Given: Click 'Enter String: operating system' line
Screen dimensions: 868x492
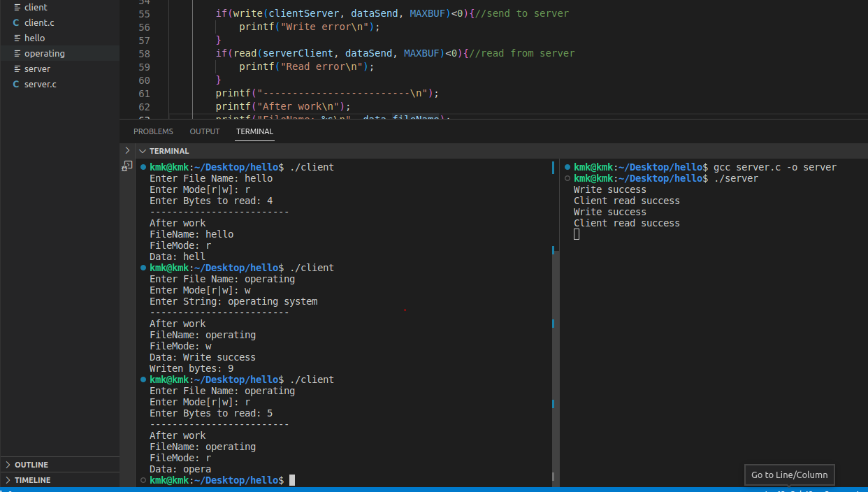Looking at the screenshot, I should coord(233,301).
